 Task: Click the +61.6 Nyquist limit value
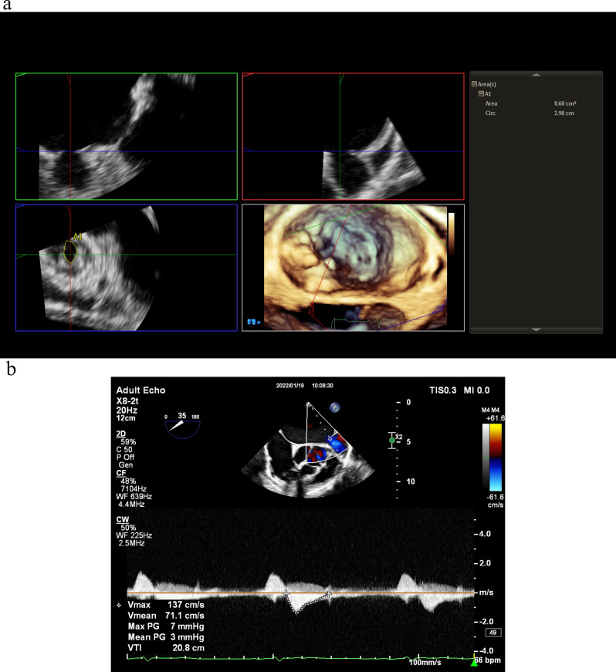(x=495, y=418)
